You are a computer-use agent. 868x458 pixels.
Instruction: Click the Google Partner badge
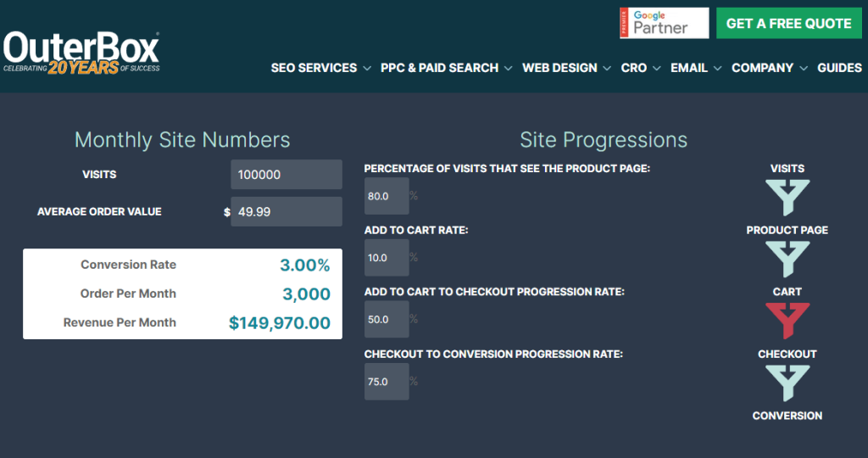point(664,24)
